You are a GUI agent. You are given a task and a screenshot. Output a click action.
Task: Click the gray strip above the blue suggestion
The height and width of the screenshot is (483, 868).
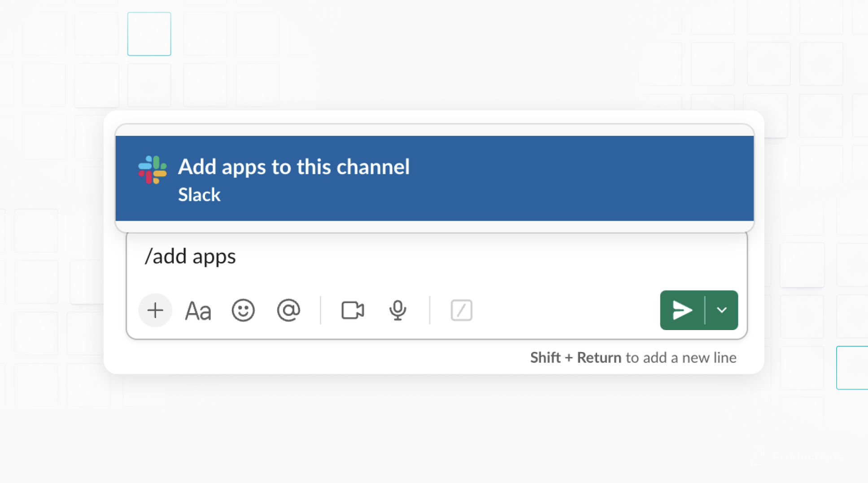[x=434, y=131]
